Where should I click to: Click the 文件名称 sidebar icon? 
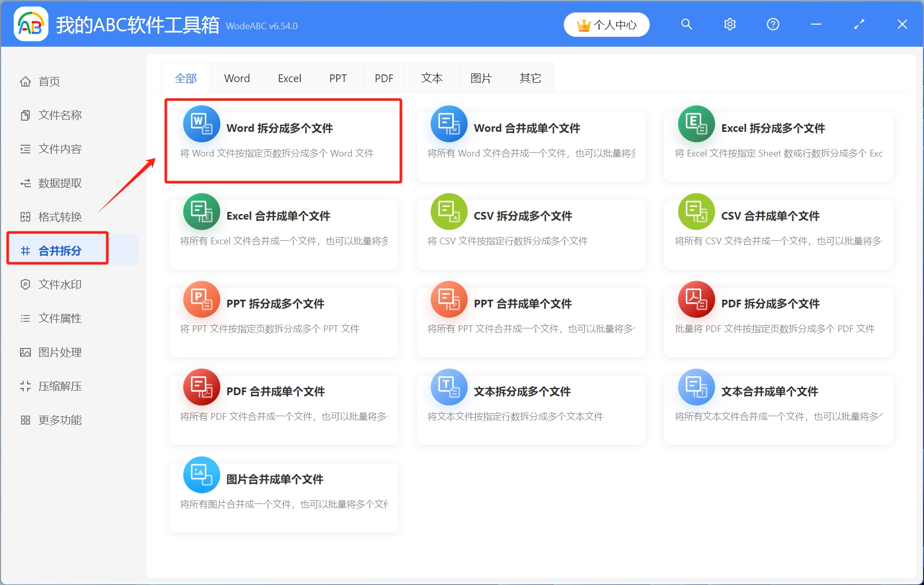tap(25, 115)
